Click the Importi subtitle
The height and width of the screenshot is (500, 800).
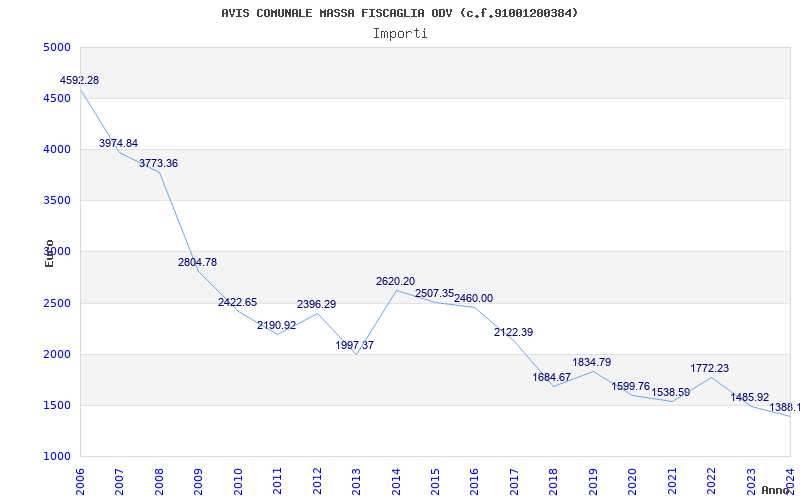400,34
